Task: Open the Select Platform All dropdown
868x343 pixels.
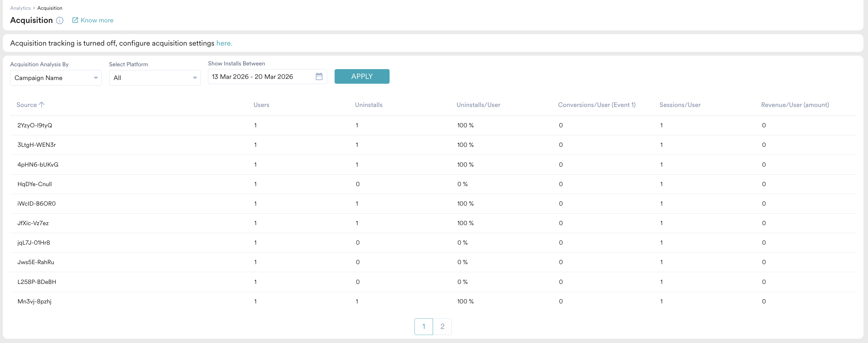Action: click(x=155, y=78)
